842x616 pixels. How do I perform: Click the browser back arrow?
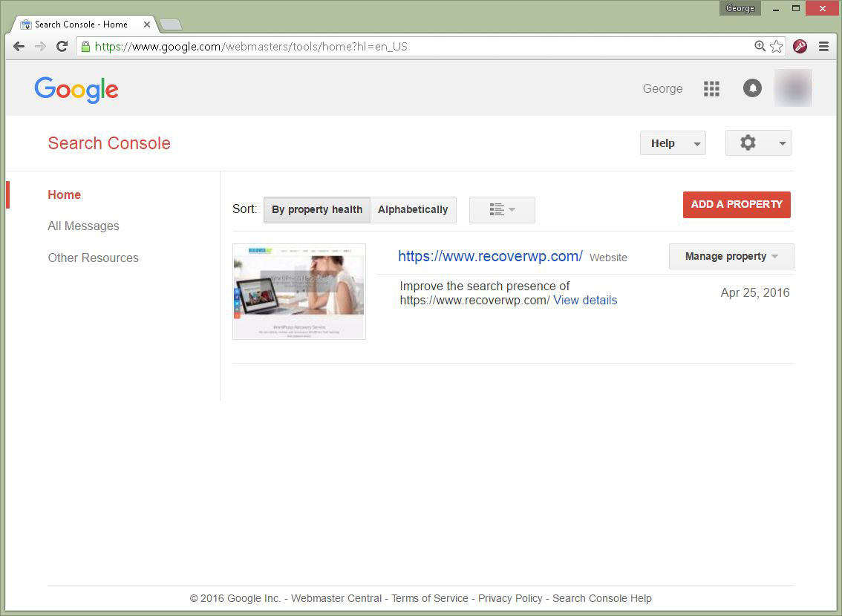coord(19,47)
